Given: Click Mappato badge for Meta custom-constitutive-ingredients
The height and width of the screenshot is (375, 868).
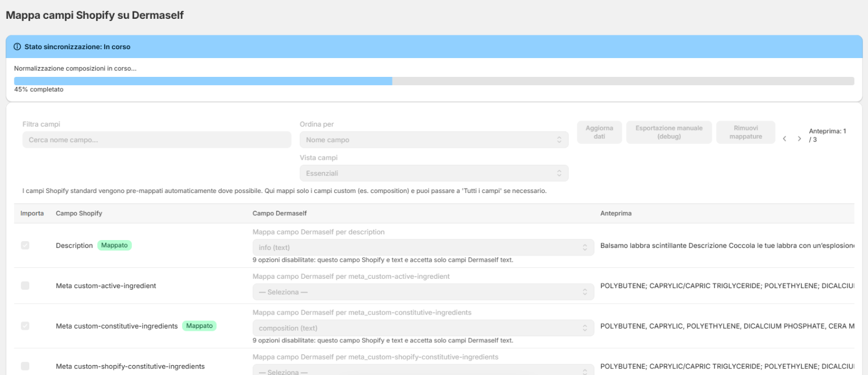Looking at the screenshot, I should pos(199,326).
